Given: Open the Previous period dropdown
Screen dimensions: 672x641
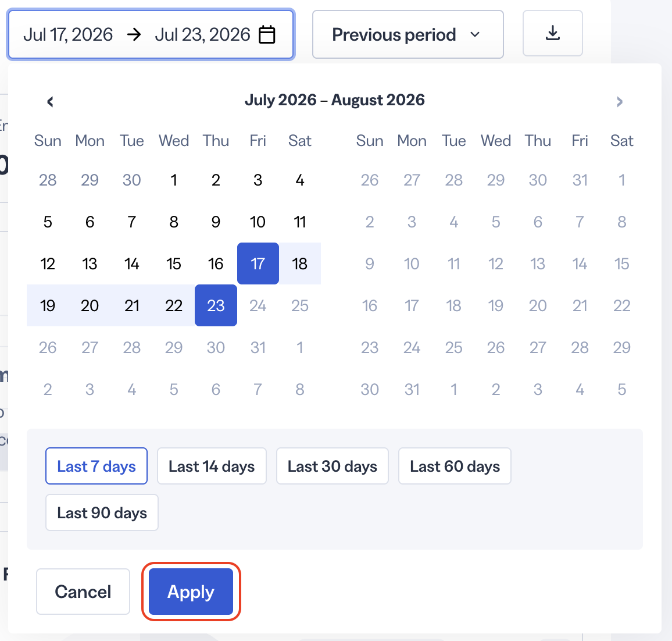Looking at the screenshot, I should pyautogui.click(x=408, y=34).
